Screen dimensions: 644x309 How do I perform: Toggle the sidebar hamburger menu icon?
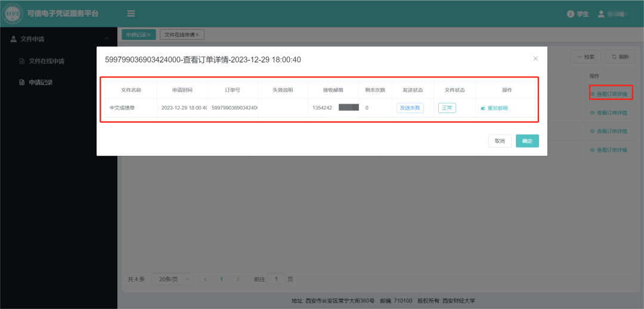(x=131, y=14)
